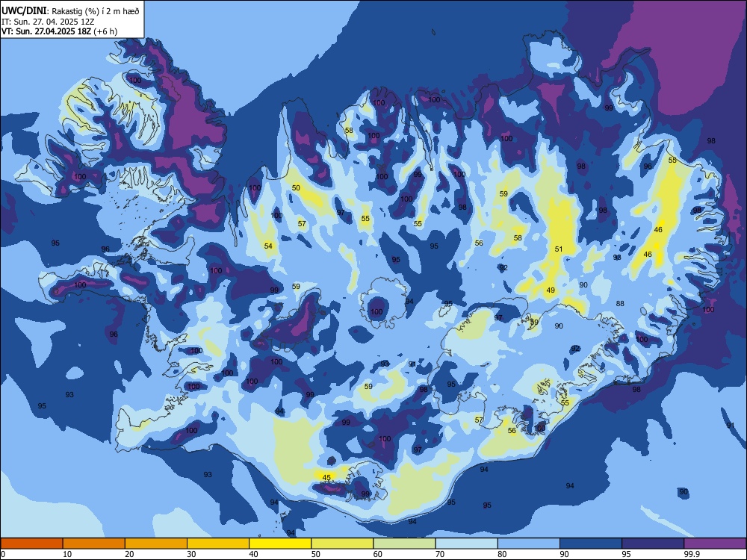Select the '10' legend scale label
Screen dimensions: 747x560
[x=67, y=554]
